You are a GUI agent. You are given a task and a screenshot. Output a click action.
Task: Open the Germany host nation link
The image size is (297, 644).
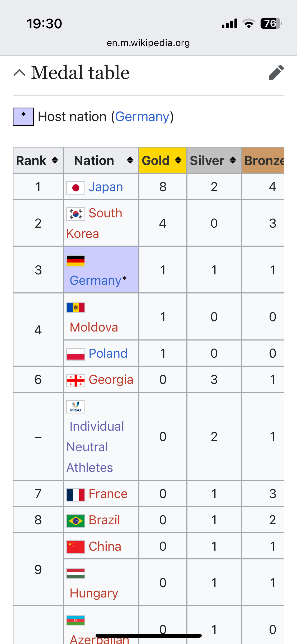[142, 117]
